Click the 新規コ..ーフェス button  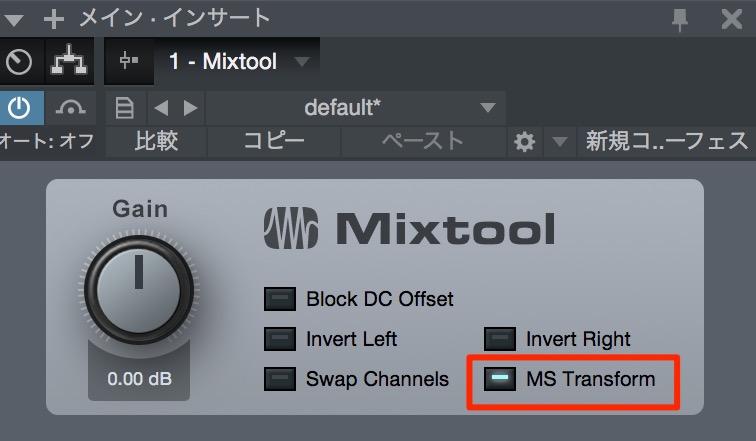pos(666,141)
